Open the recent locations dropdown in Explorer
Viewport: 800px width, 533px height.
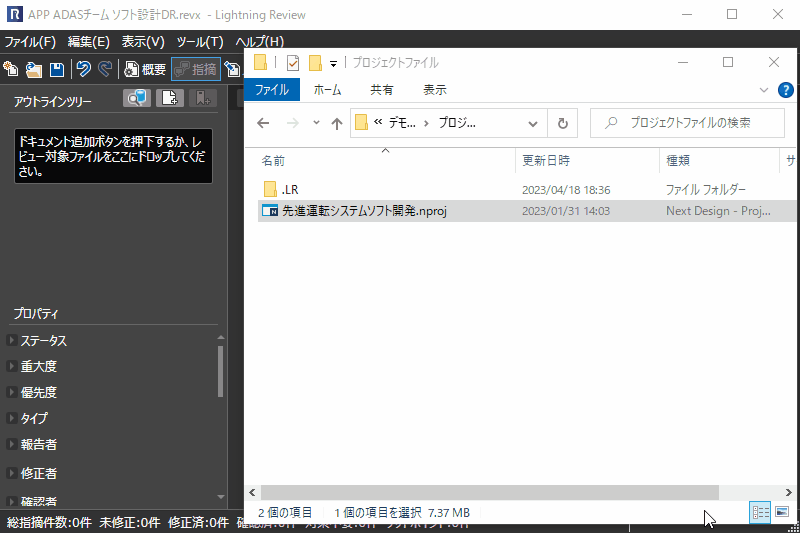[316, 123]
